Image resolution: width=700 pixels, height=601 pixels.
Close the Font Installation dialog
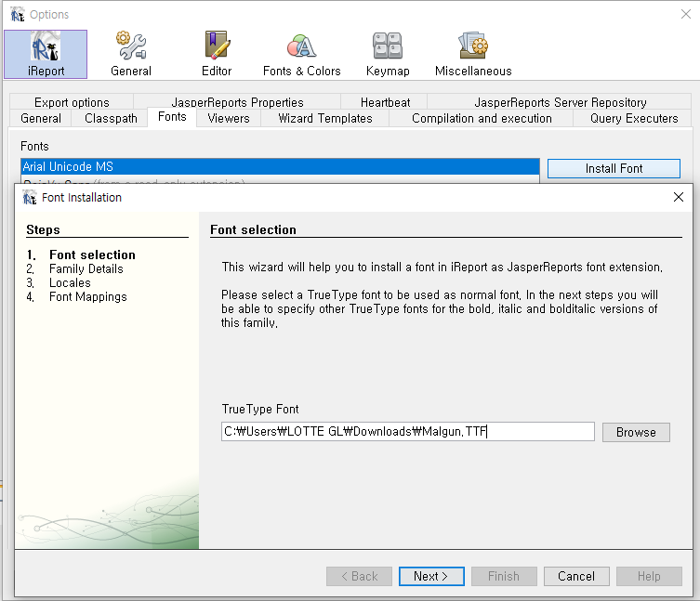click(678, 197)
